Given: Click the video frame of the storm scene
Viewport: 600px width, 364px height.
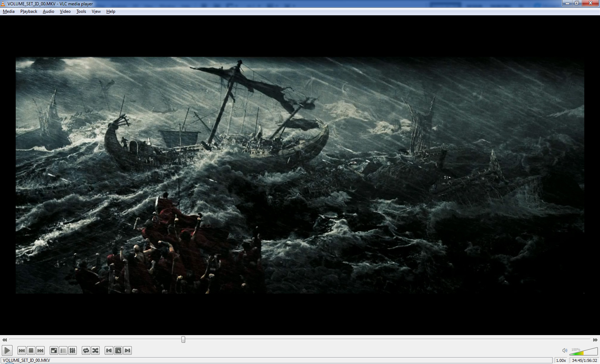Looking at the screenshot, I should [x=300, y=175].
